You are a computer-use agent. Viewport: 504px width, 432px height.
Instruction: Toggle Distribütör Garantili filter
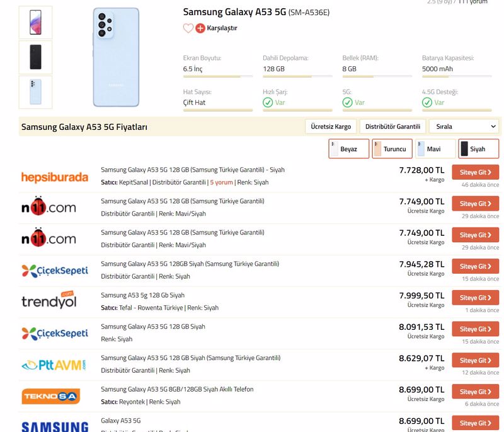tap(392, 126)
